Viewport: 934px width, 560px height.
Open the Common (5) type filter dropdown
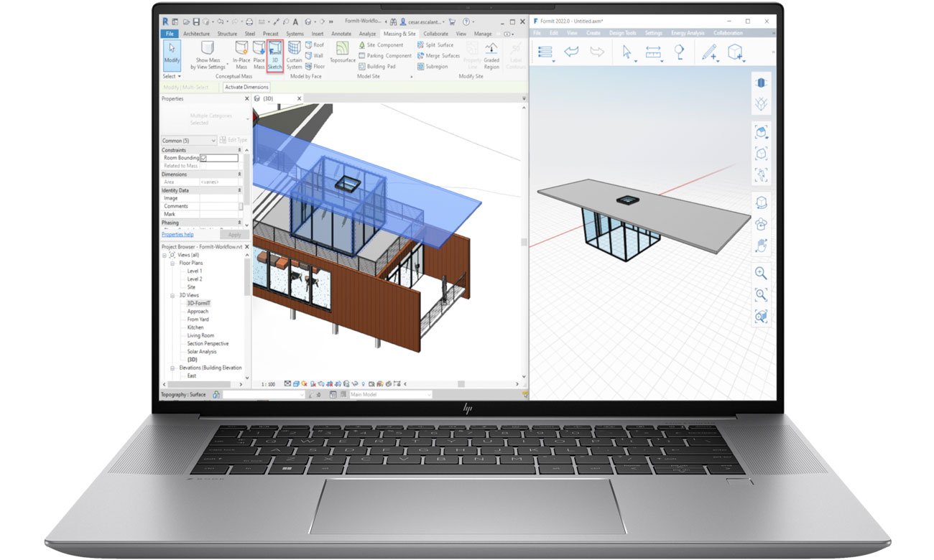coord(189,141)
